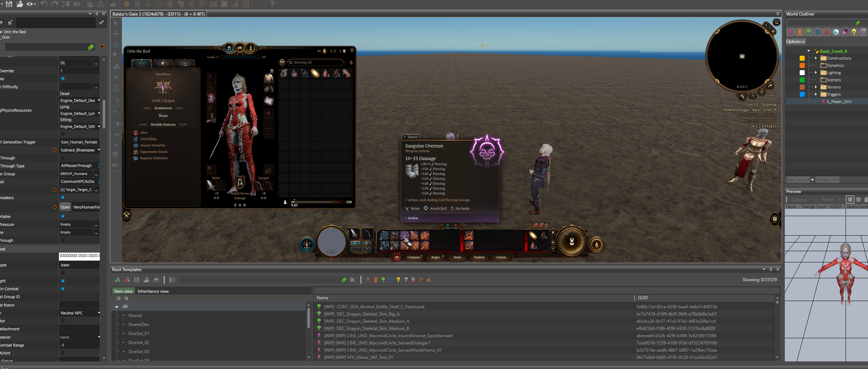This screenshot has height=369, width=868.
Task: Click the undo arrow in top toolbar
Action: tap(44, 4)
